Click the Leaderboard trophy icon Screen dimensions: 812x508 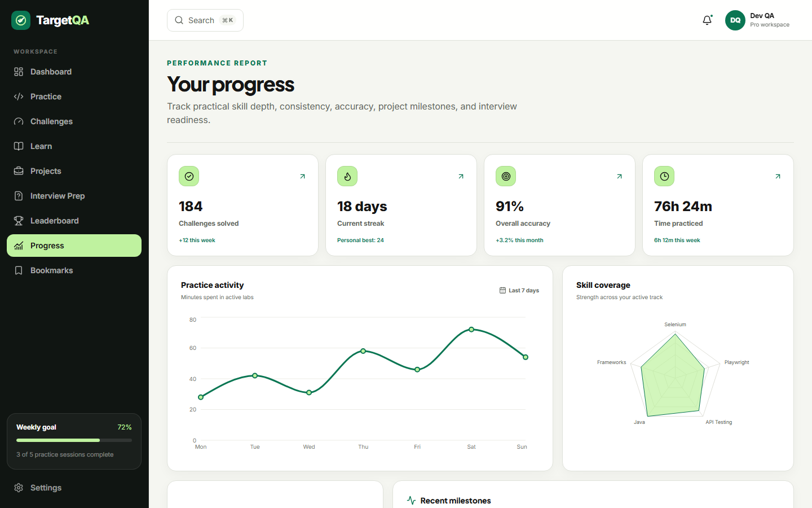[19, 221]
